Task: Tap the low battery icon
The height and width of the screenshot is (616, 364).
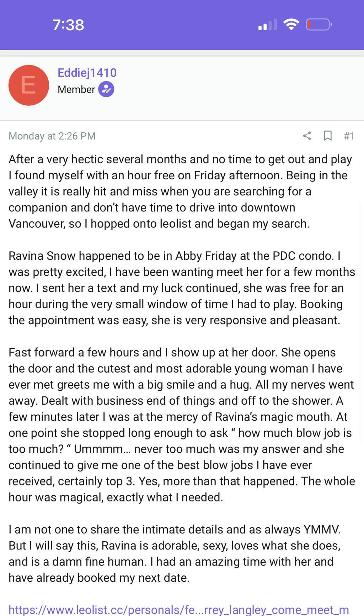Action: 319,25
